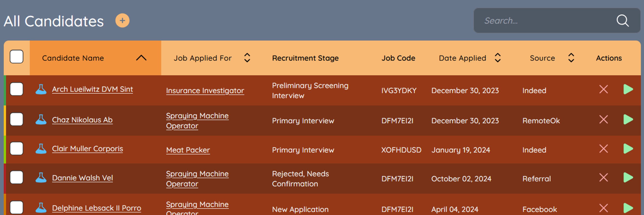Click the Rejected, Needs Confirmation stage
The height and width of the screenshot is (215, 644).
[300, 179]
